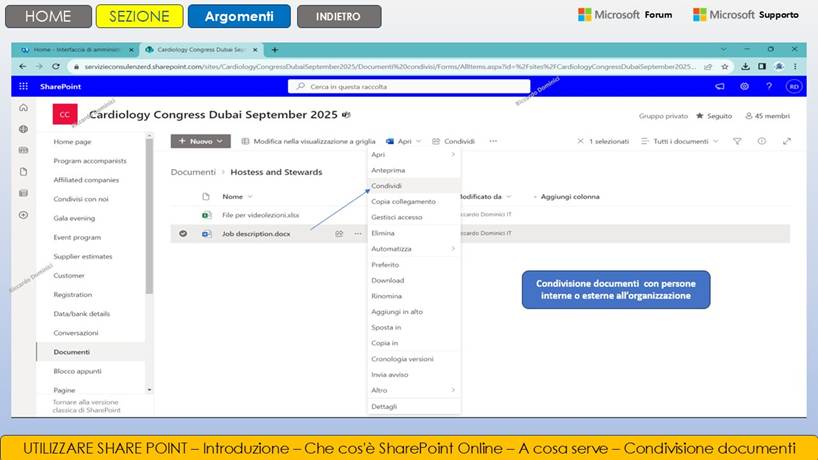Open the Microsoft Forum link
This screenshot has height=460, width=818.
625,15
